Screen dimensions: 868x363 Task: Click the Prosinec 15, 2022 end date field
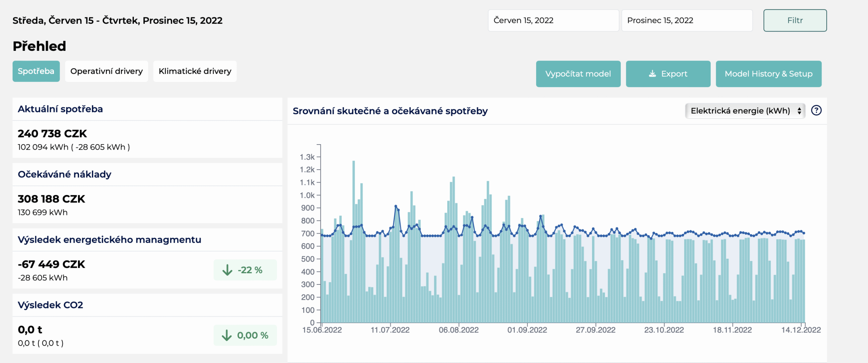click(687, 20)
